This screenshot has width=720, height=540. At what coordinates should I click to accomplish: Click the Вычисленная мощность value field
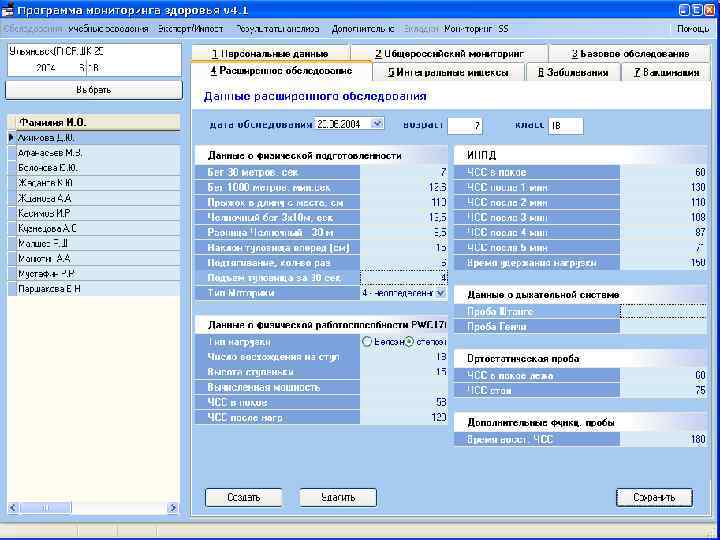[x=404, y=387]
